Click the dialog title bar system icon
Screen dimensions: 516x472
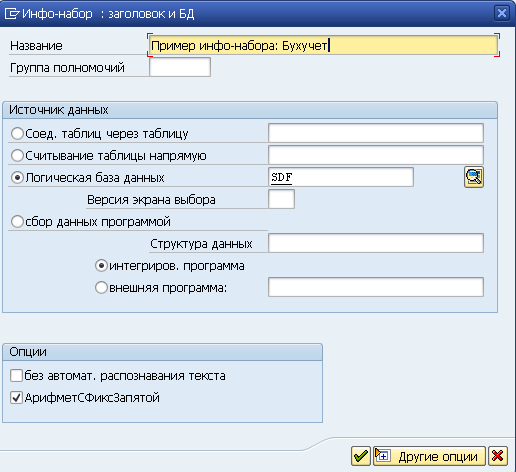pos(11,14)
